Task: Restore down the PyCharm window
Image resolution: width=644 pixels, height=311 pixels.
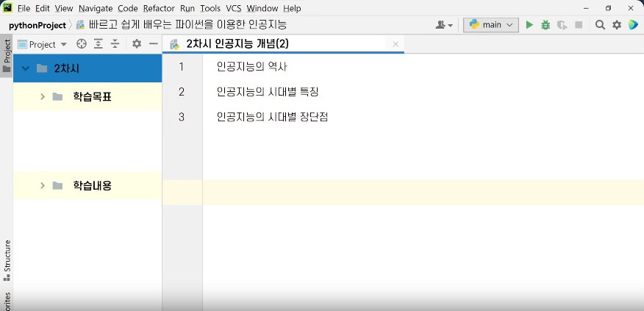Action: click(x=608, y=8)
